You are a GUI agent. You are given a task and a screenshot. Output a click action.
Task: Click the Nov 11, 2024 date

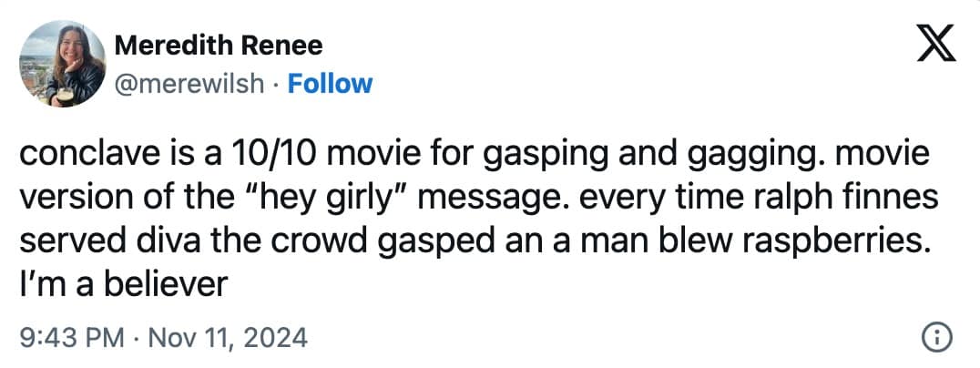click(225, 339)
